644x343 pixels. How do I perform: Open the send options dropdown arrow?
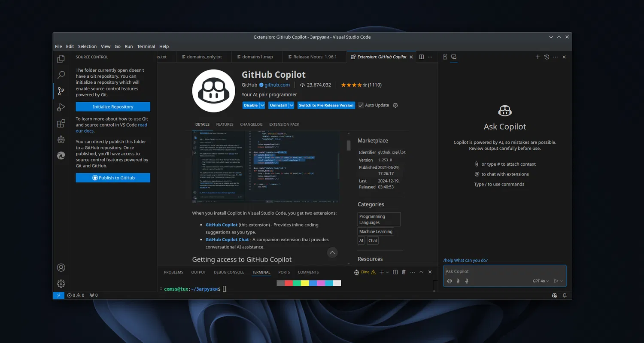[562, 281]
